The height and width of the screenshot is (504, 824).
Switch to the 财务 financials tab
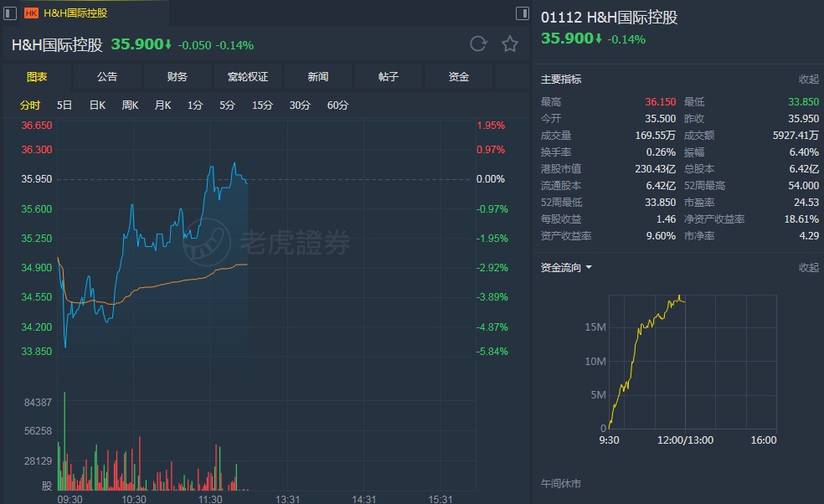(x=178, y=77)
